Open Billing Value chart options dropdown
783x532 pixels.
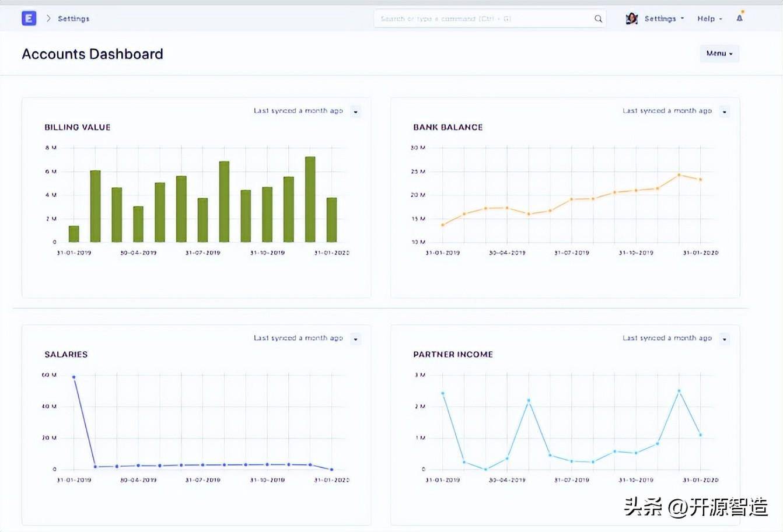coord(355,111)
